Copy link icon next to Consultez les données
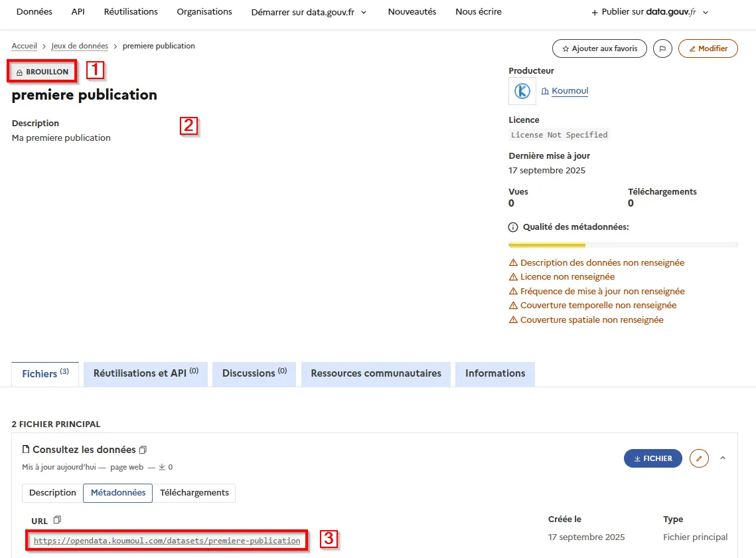 pyautogui.click(x=143, y=450)
